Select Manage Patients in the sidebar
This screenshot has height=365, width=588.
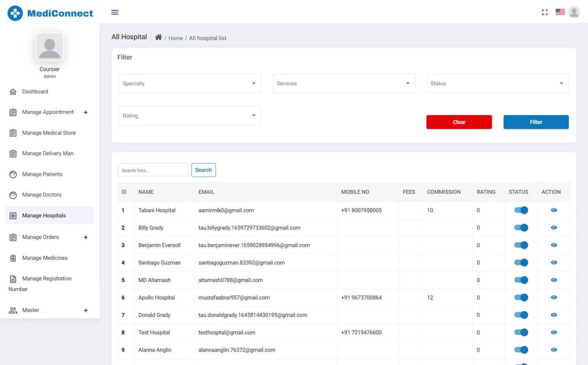42,174
